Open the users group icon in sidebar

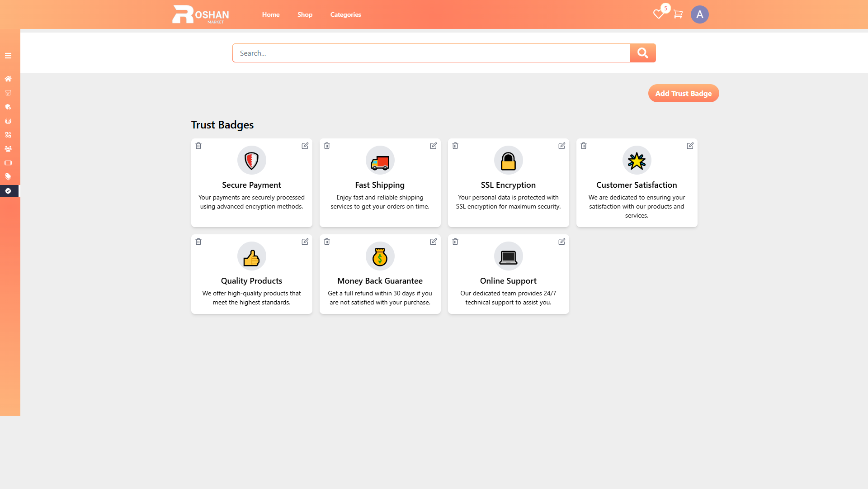pos(8,149)
